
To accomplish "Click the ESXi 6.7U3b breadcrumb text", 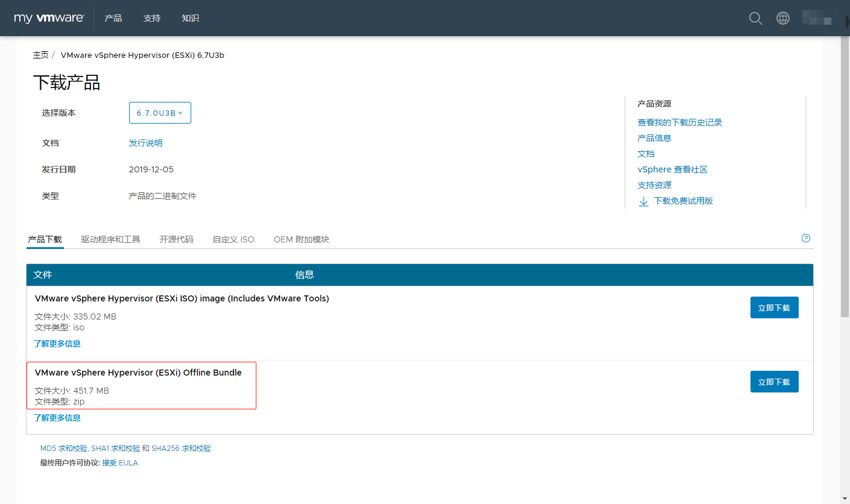I will tap(142, 55).
